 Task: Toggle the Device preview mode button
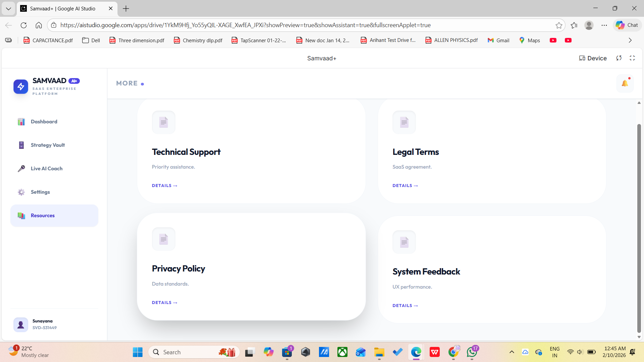coord(593,58)
